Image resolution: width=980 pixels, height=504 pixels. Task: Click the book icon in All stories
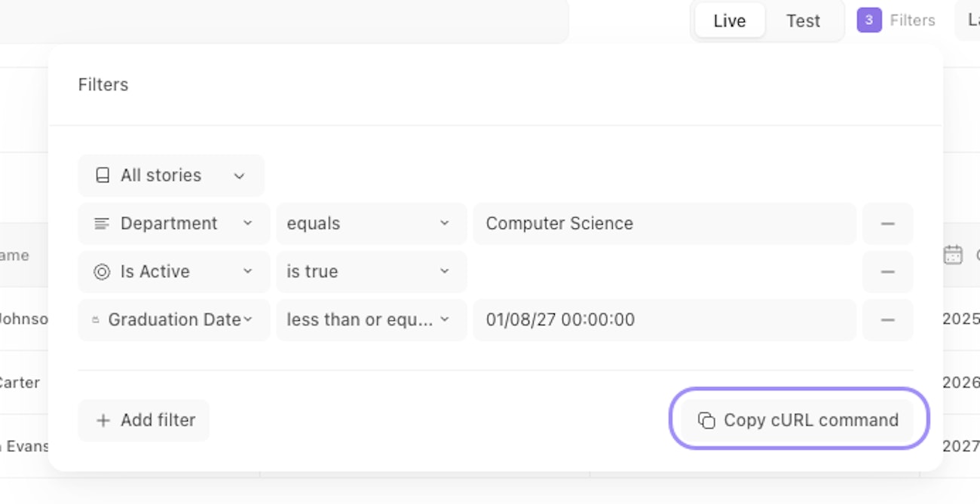coord(103,176)
